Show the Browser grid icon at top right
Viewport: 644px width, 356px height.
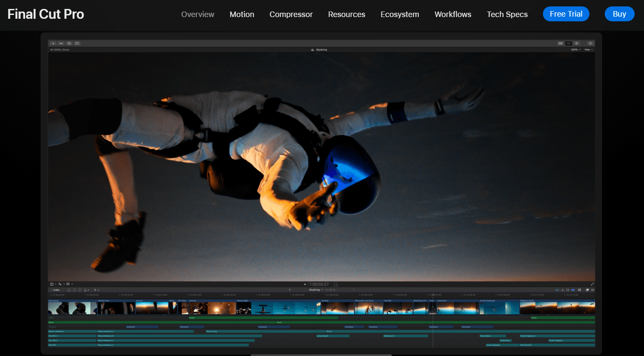pyautogui.click(x=560, y=43)
